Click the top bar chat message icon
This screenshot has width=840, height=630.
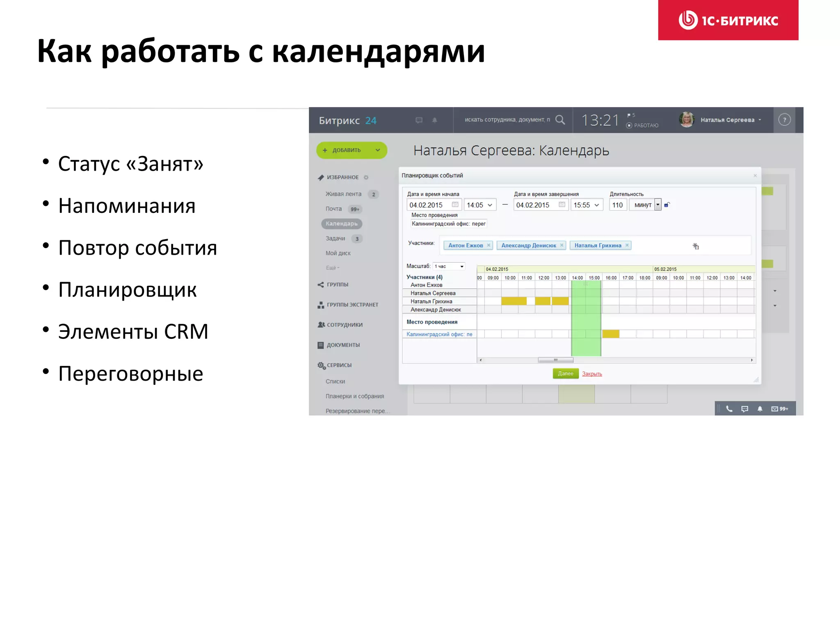[419, 120]
